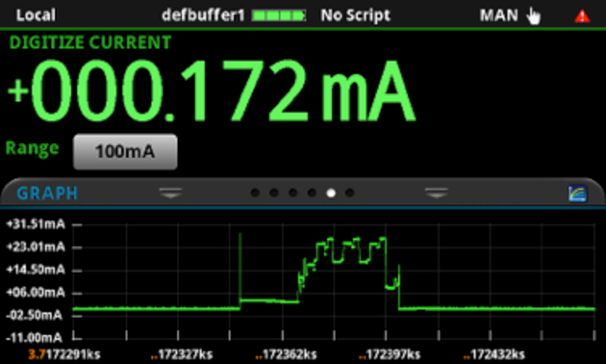Screen dimensions: 606x364
Task: Jump to the first swipe screen dot
Action: pos(255,193)
